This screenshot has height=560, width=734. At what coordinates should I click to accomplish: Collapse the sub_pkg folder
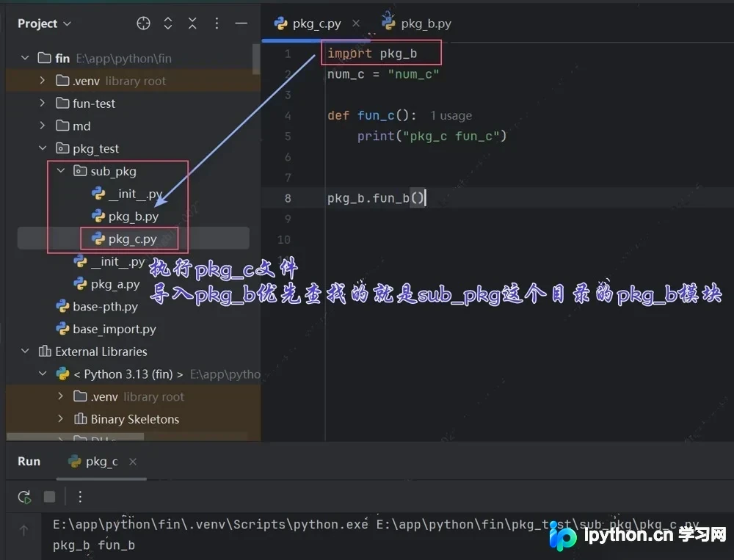click(60, 171)
